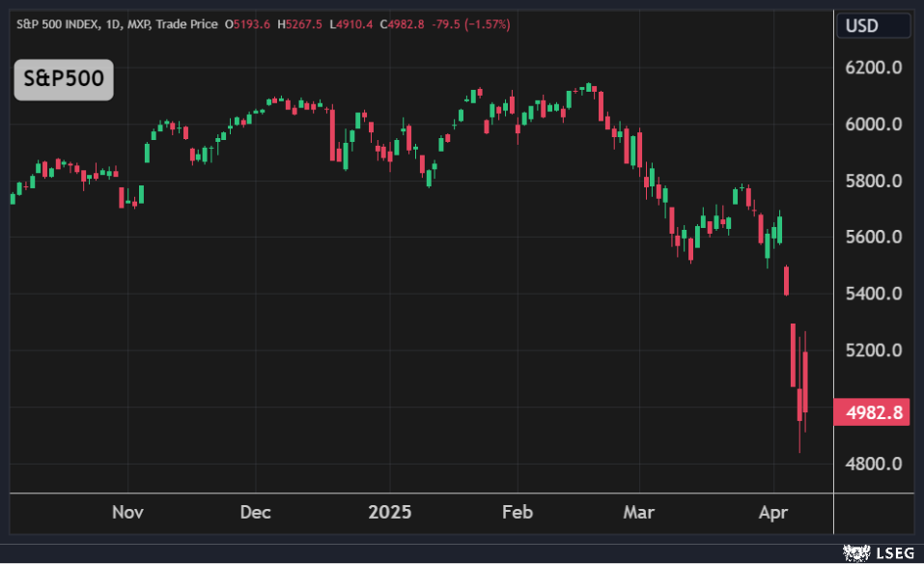Select the red 4982.8 current price tag
The width and height of the screenshot is (924, 564).
tap(874, 413)
